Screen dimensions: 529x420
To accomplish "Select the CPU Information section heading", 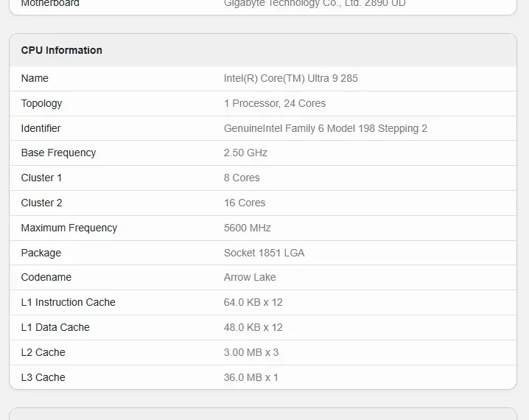I will (x=61, y=50).
